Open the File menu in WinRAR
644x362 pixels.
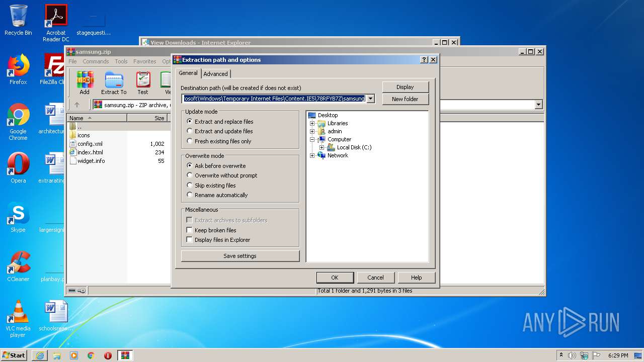coord(73,61)
